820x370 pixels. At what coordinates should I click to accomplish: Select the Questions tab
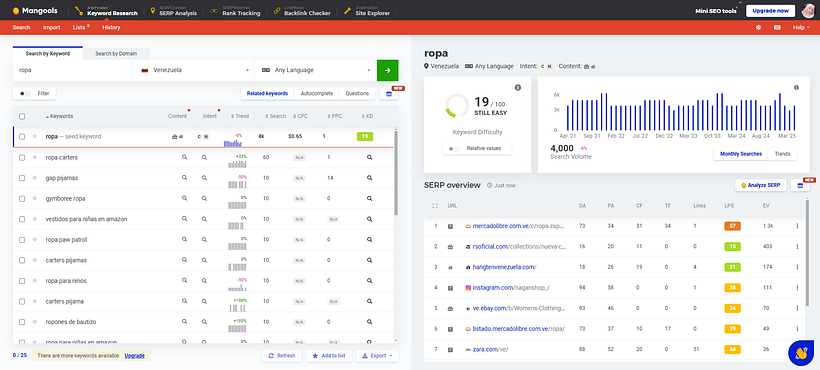click(357, 94)
